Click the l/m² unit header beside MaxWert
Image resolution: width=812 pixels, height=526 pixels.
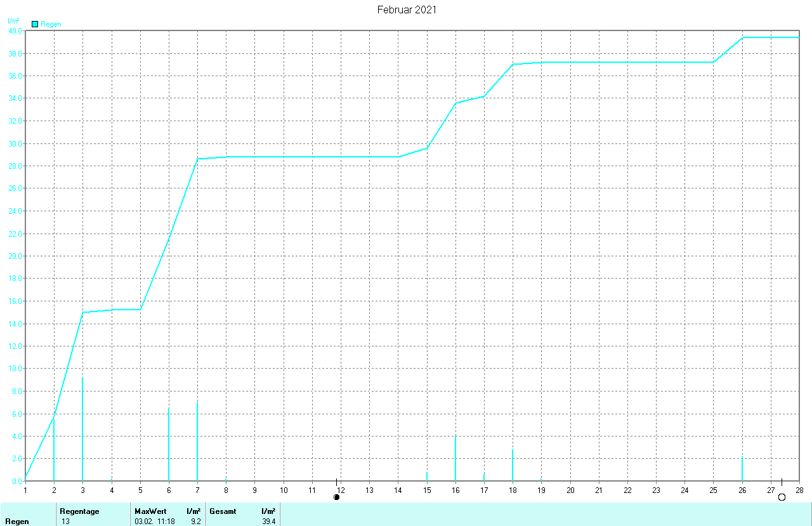[193, 511]
